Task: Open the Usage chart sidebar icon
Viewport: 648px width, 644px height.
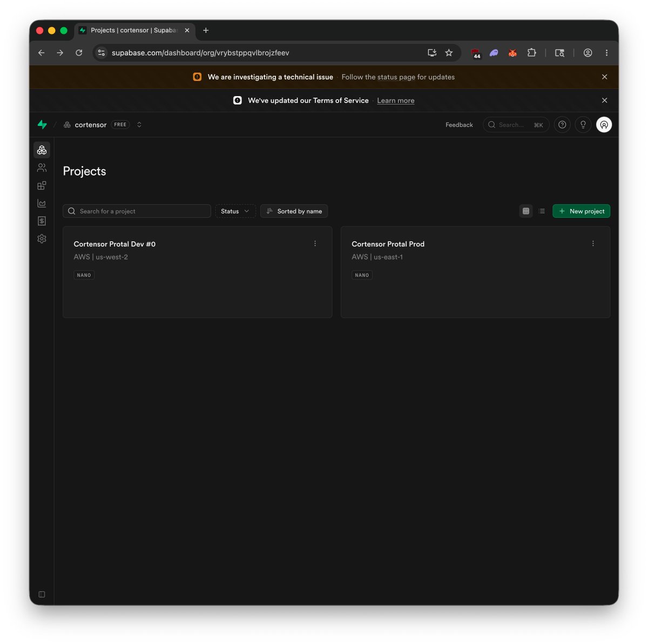Action: pos(42,204)
